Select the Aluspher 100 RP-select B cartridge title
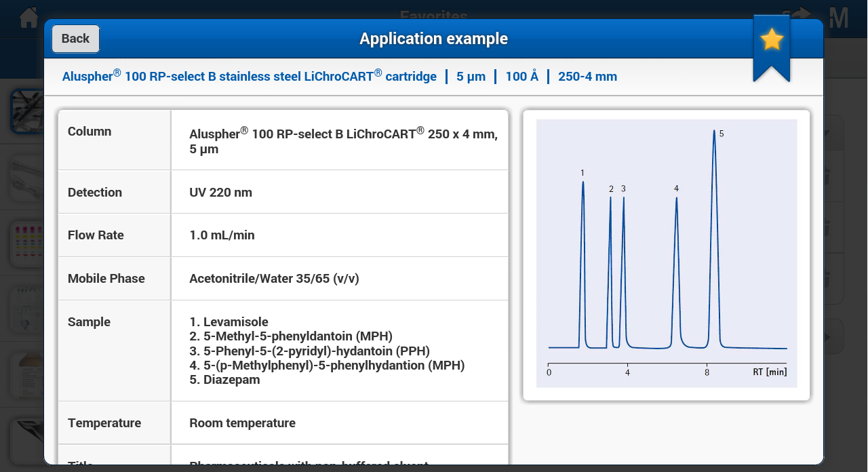Screen dimensions: 868x472 250,76
